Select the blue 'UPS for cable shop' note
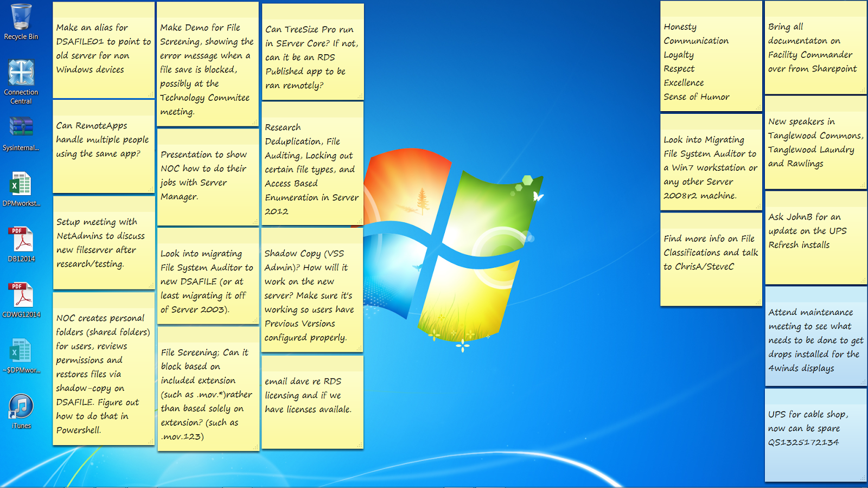The height and width of the screenshot is (488, 868). pos(816,435)
